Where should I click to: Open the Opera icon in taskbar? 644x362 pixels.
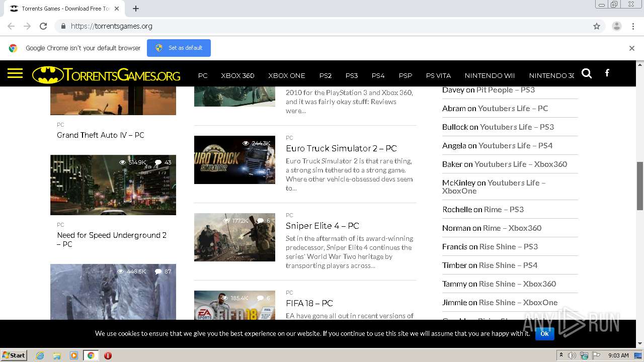(108, 355)
